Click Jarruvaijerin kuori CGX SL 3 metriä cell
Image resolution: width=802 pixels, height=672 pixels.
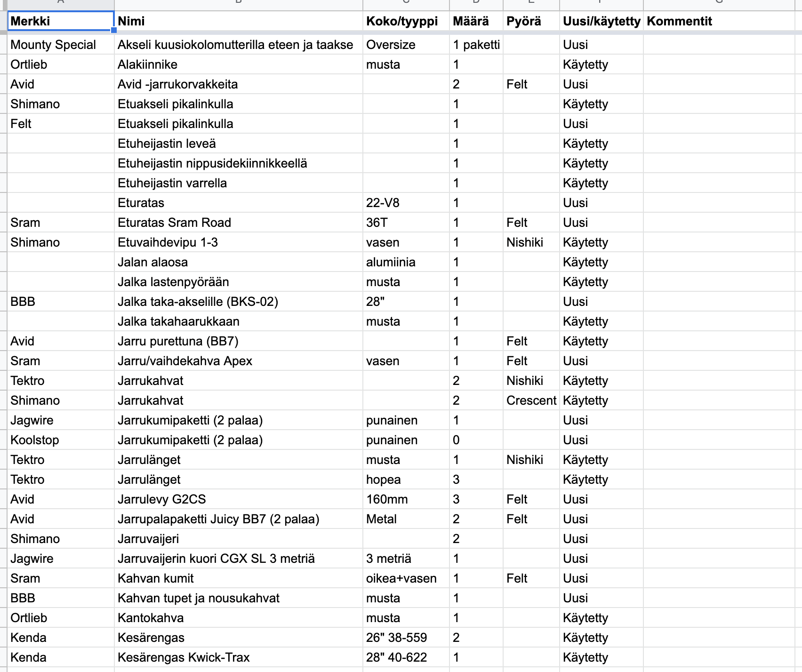[x=239, y=559]
